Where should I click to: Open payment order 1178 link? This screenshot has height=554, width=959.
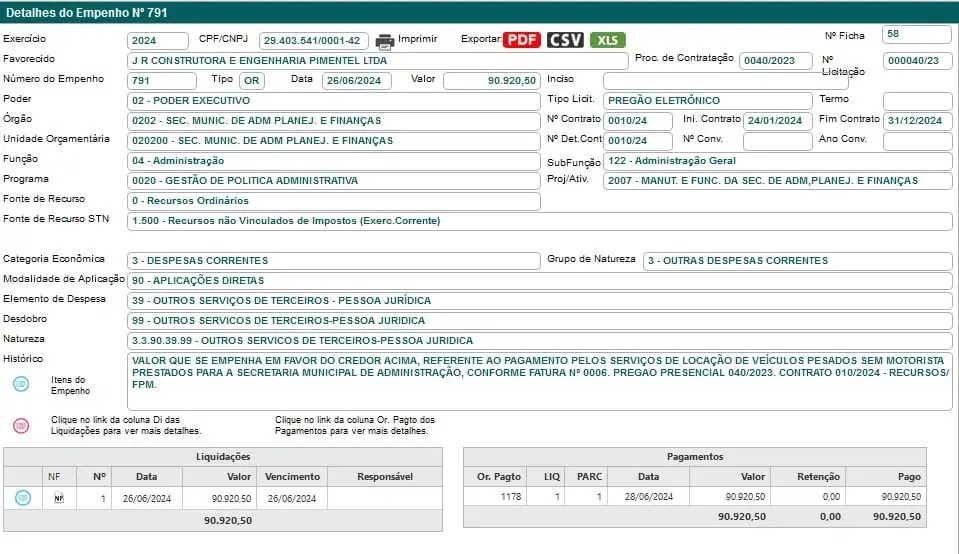point(511,497)
